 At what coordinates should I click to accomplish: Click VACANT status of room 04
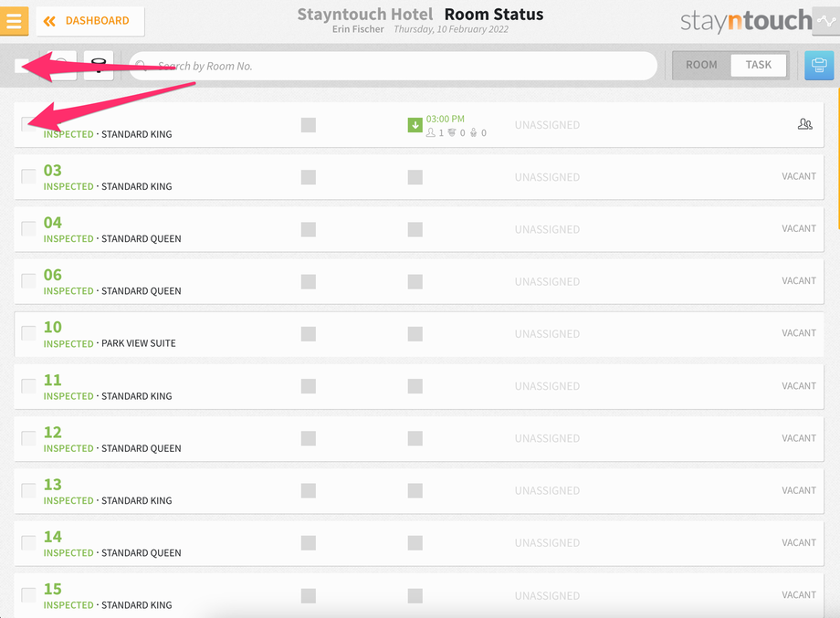click(799, 228)
